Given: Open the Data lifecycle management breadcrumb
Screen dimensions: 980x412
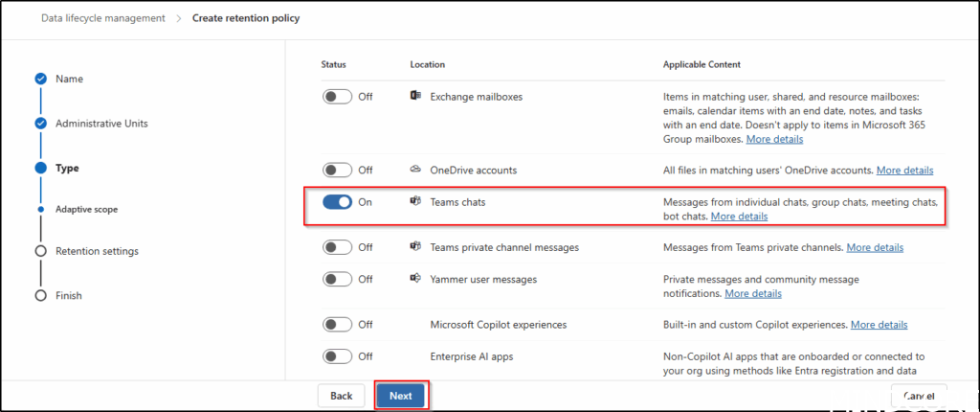Looking at the screenshot, I should coord(102,18).
